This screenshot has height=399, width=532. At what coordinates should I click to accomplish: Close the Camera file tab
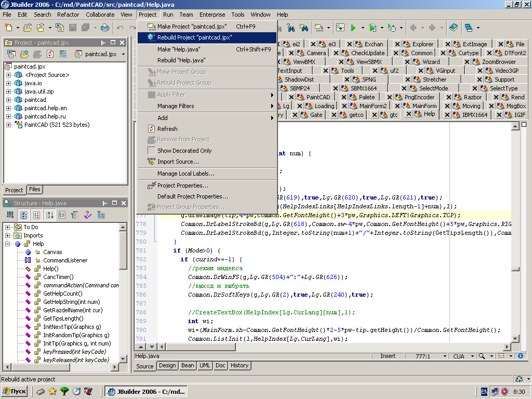point(292,53)
